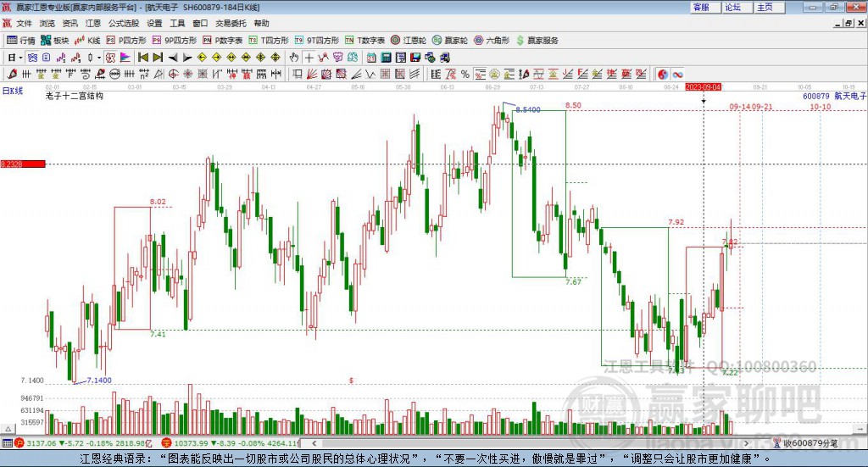The image size is (868, 467).
Task: Toggle the percentage lines tool button
Action: pos(480,75)
